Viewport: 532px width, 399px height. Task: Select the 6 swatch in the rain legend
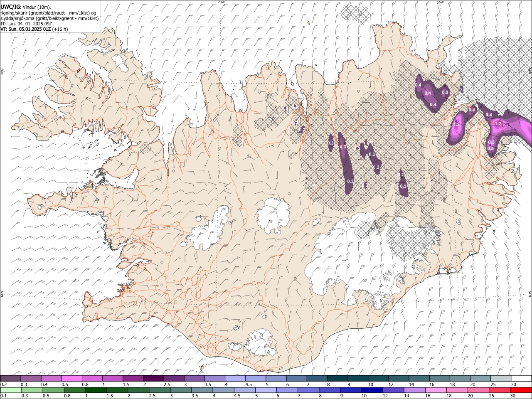click(x=287, y=390)
